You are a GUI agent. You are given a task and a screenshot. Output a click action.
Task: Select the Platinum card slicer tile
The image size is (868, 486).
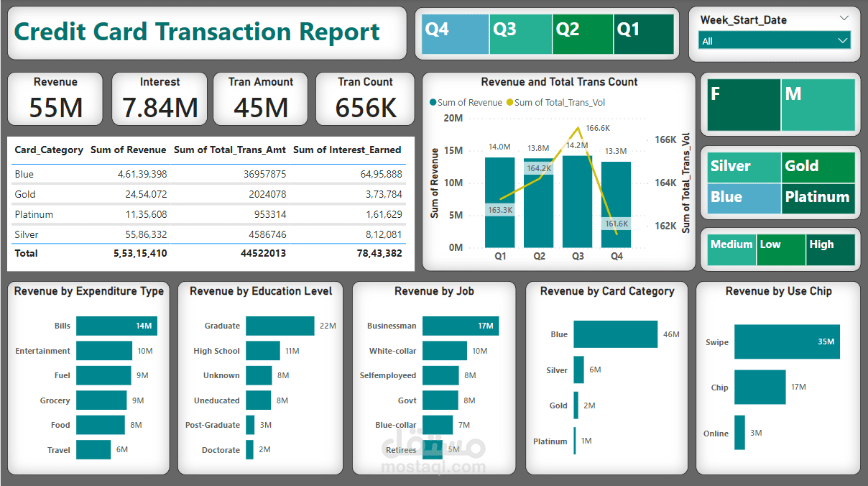point(818,198)
